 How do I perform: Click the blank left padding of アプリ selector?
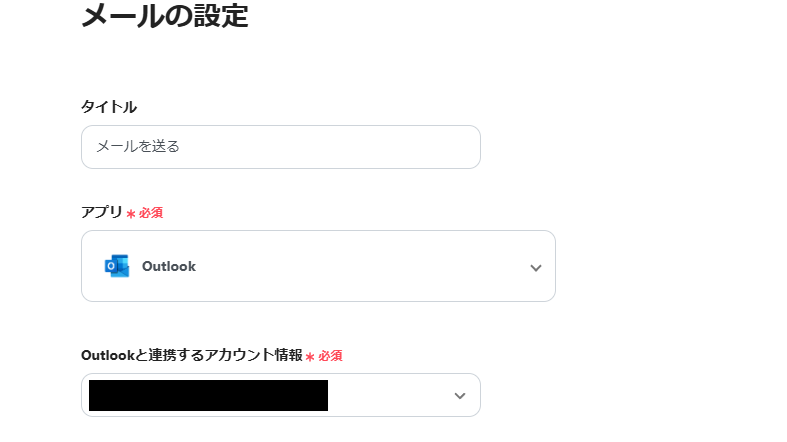click(91, 266)
